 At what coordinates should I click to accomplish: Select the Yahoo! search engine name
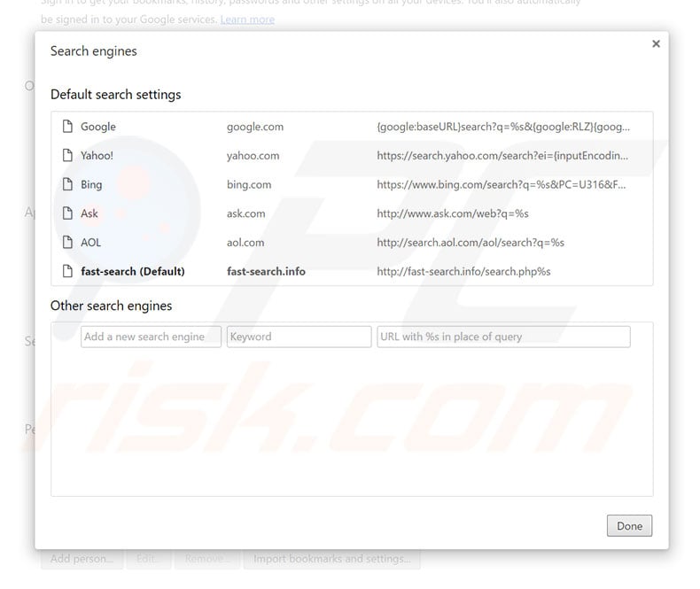tap(97, 156)
